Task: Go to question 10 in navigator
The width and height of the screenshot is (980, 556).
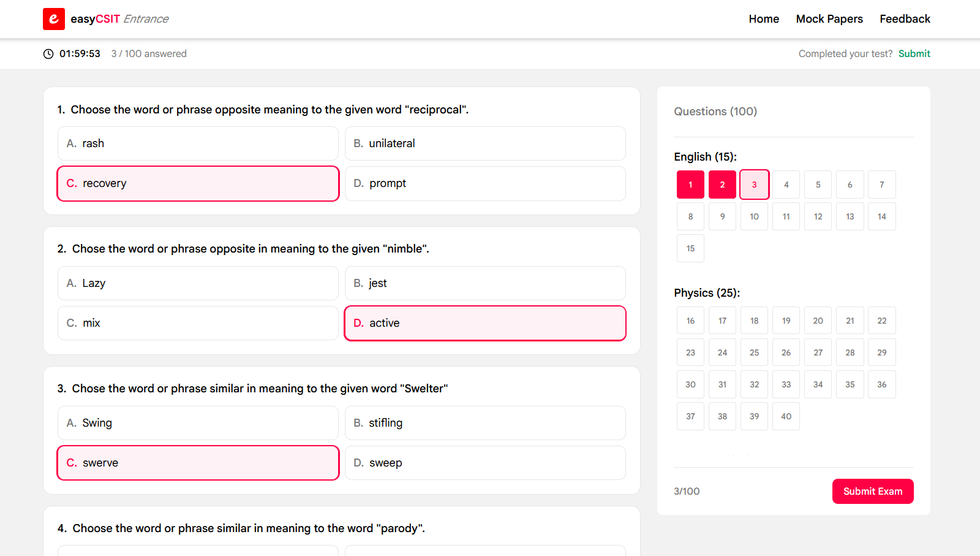Action: tap(754, 216)
